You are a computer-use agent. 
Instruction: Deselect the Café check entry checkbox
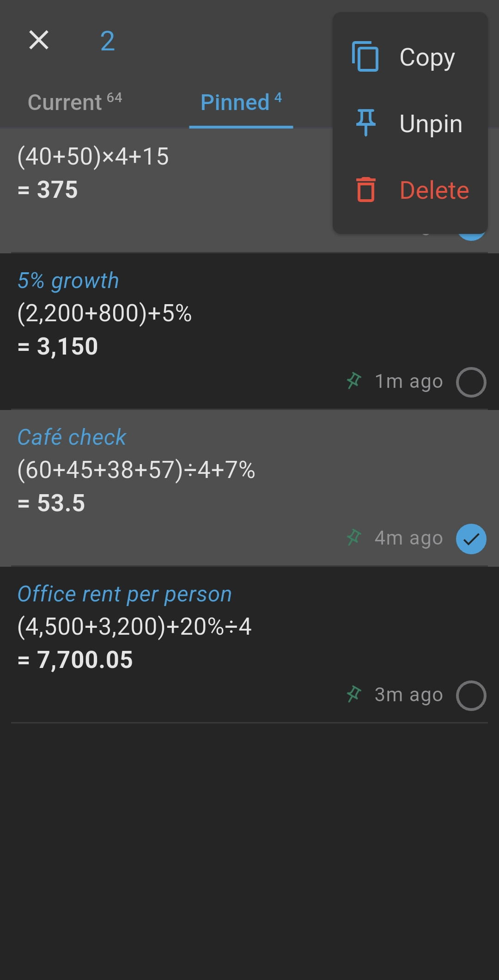[x=471, y=539]
